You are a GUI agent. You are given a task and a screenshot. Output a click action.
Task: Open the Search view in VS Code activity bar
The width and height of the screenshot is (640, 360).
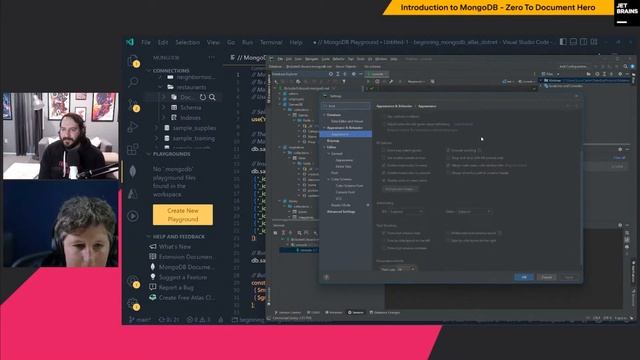coord(133,82)
